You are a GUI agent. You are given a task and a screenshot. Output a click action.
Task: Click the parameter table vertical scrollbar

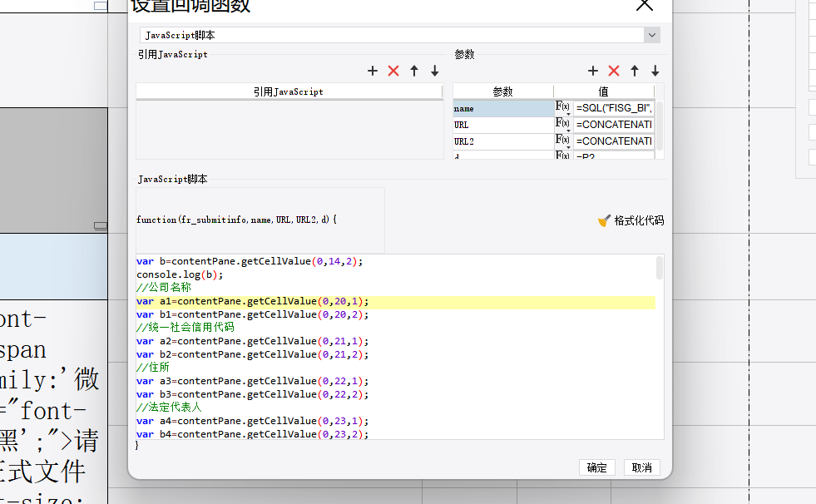pyautogui.click(x=660, y=126)
